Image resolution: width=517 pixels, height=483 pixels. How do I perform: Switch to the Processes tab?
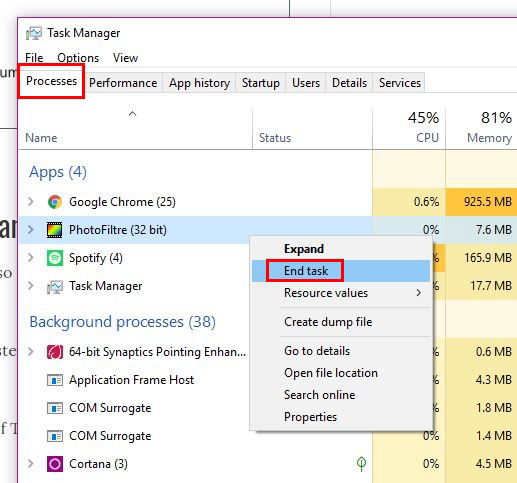(51, 81)
